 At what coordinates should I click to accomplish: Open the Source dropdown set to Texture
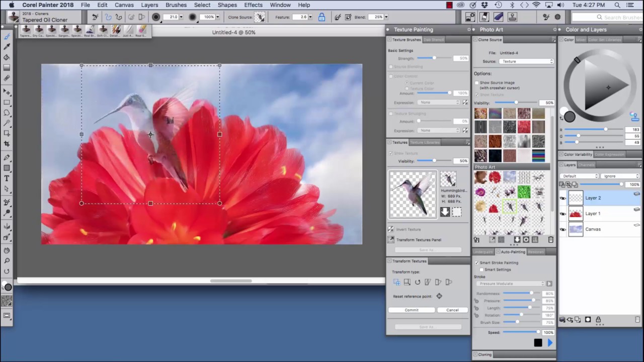point(527,61)
